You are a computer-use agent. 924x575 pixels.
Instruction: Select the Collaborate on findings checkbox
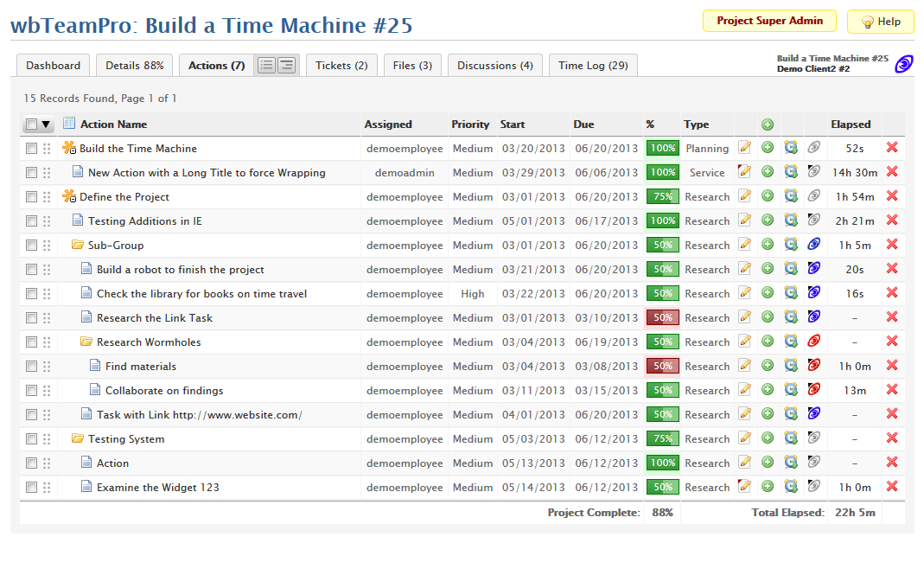point(32,391)
